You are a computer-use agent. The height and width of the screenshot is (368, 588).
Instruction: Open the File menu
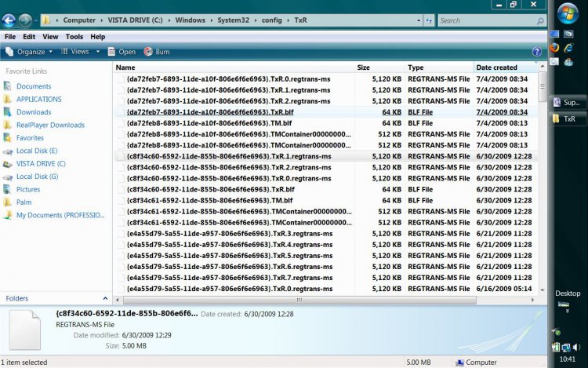(10, 37)
